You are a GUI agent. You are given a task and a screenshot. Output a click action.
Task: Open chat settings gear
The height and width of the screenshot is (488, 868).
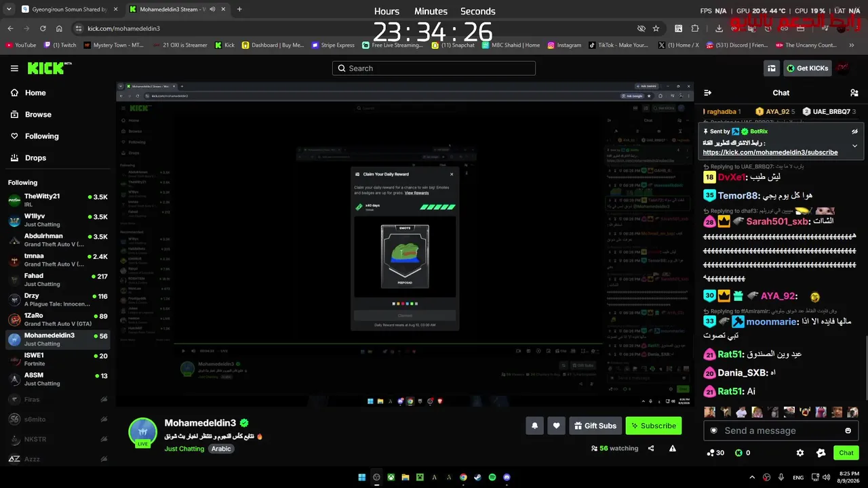(800, 453)
